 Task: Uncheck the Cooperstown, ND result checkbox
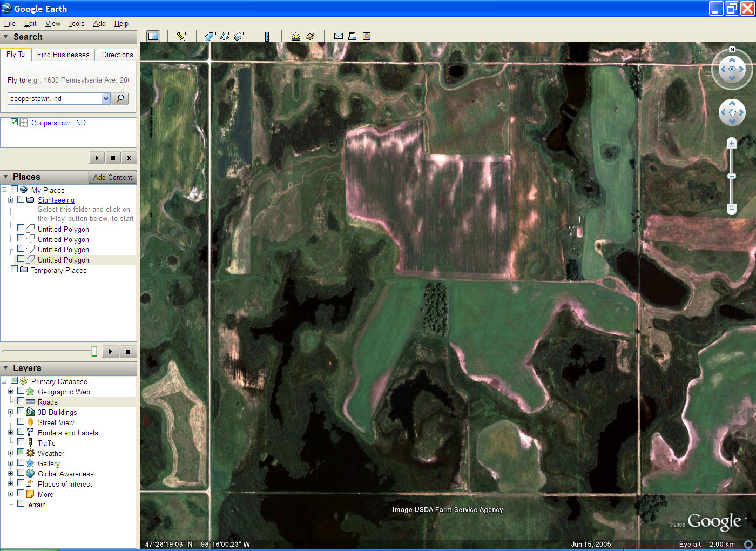[x=15, y=122]
